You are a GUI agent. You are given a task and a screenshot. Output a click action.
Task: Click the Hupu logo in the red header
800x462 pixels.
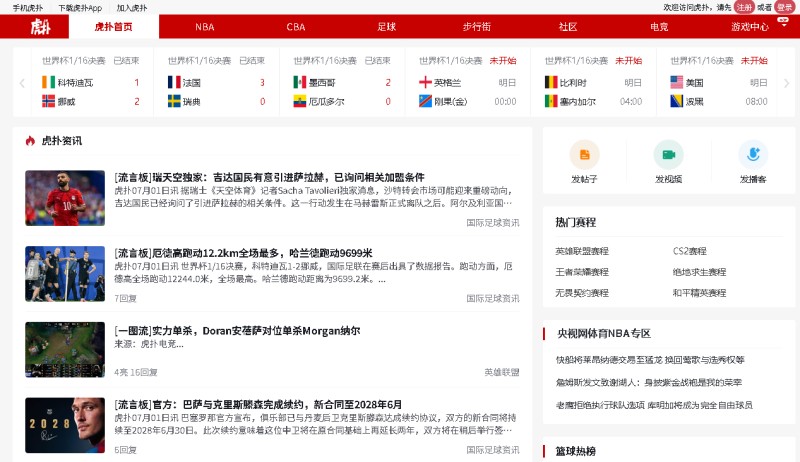pos(40,27)
